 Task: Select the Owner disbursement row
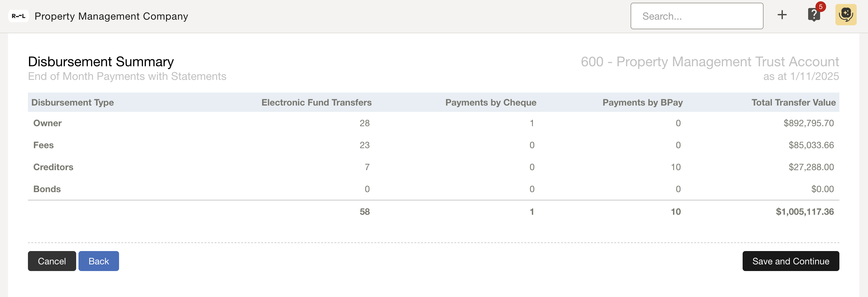pyautogui.click(x=47, y=123)
